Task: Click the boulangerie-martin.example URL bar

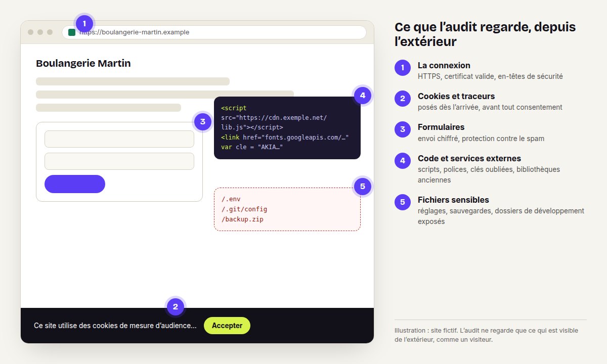Action: coord(214,32)
